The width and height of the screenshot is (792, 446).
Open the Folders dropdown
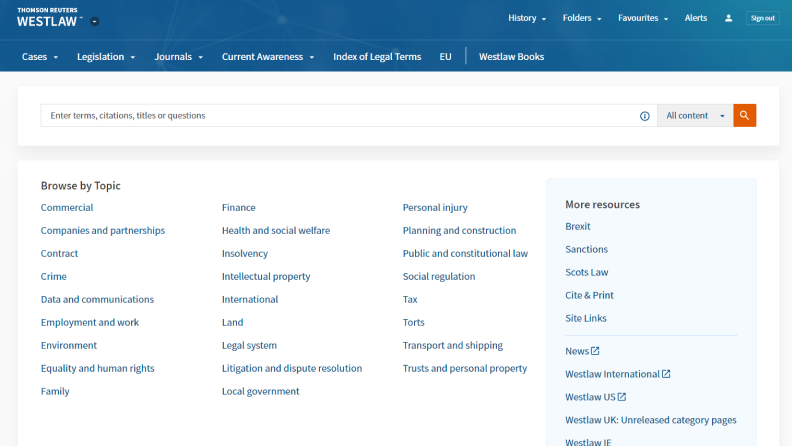coord(582,18)
